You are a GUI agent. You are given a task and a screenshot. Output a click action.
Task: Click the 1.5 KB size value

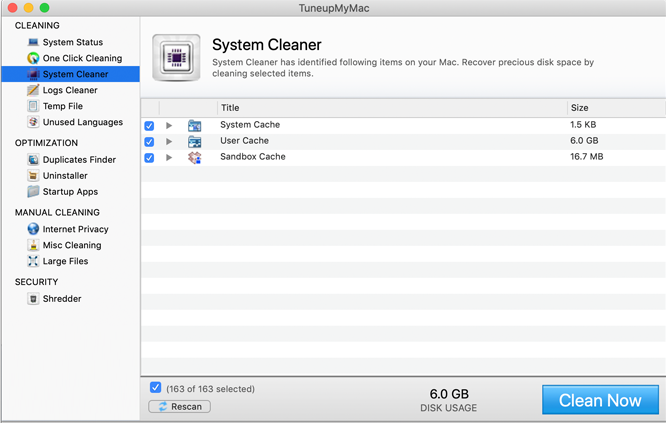pos(583,125)
